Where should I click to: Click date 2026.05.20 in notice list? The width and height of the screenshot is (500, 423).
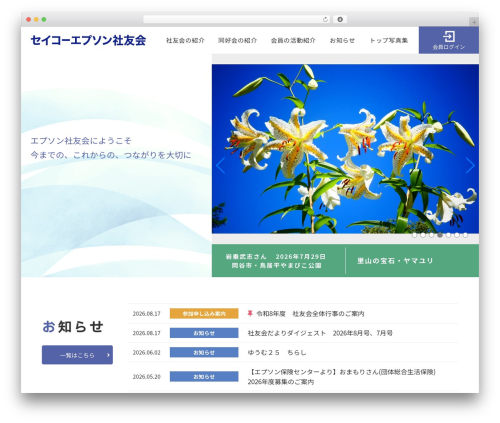pyautogui.click(x=147, y=377)
